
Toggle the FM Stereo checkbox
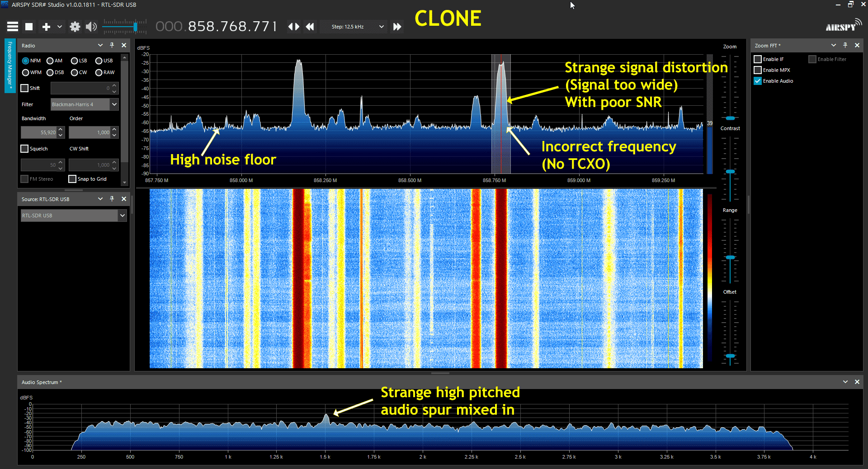tap(25, 179)
